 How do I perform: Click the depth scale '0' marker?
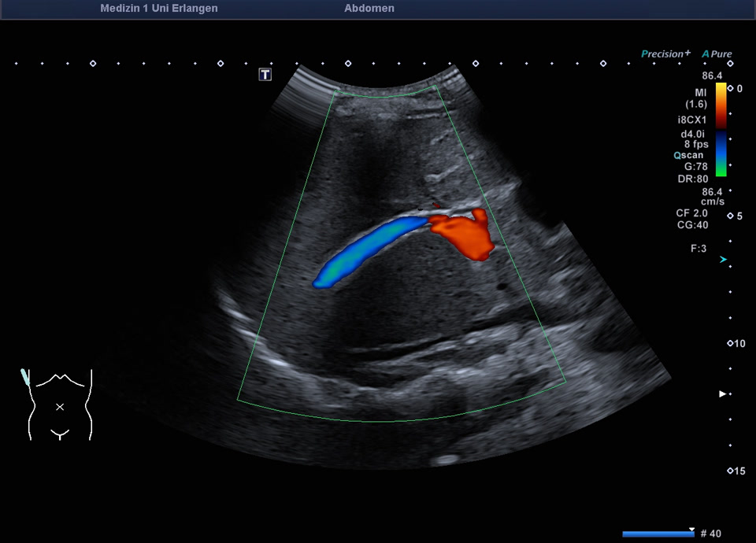pos(736,89)
